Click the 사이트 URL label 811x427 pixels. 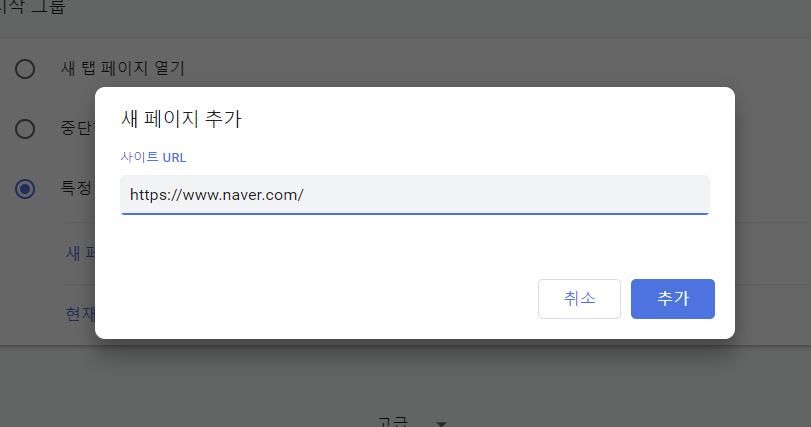pyautogui.click(x=153, y=157)
